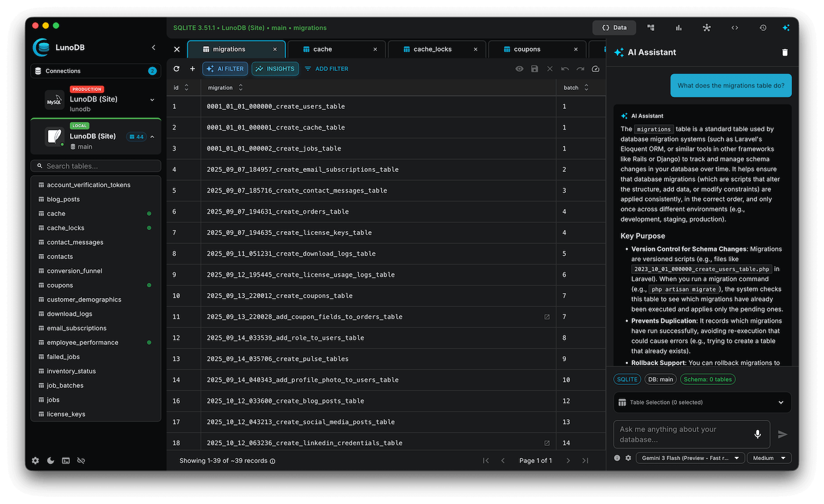Toggle the INSIGHTS button
824x504 pixels.
pyautogui.click(x=275, y=69)
